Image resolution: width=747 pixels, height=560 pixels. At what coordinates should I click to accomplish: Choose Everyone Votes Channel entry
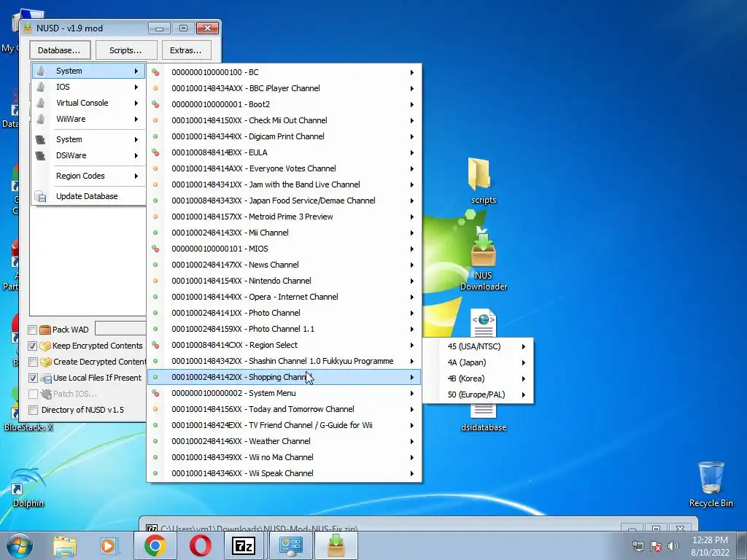click(284, 168)
